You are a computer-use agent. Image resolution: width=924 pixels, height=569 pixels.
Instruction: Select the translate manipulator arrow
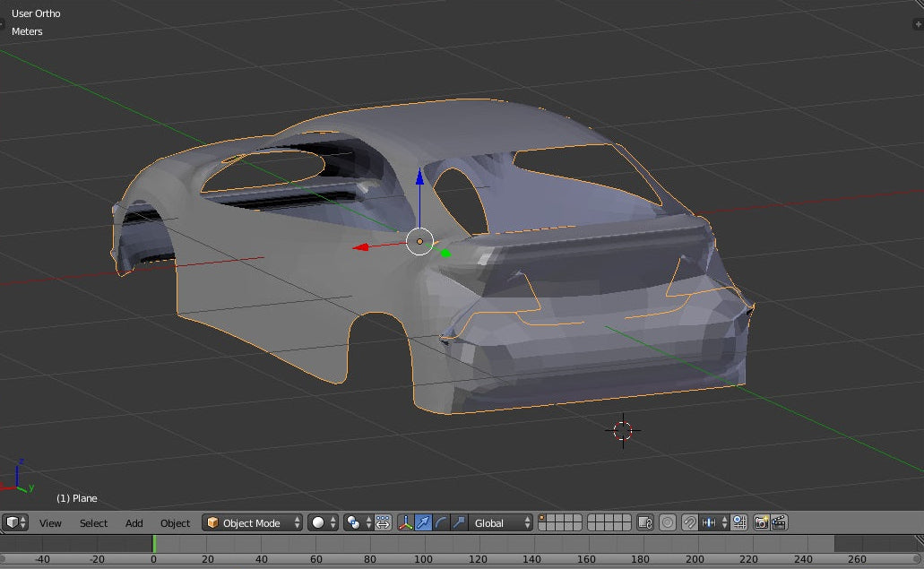423,522
